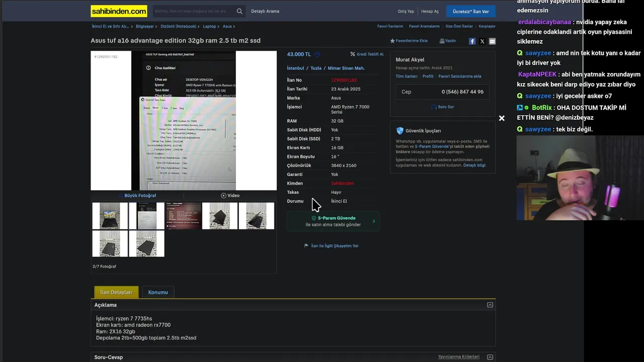Open the Bilgisayar breadcrumb

145,26
